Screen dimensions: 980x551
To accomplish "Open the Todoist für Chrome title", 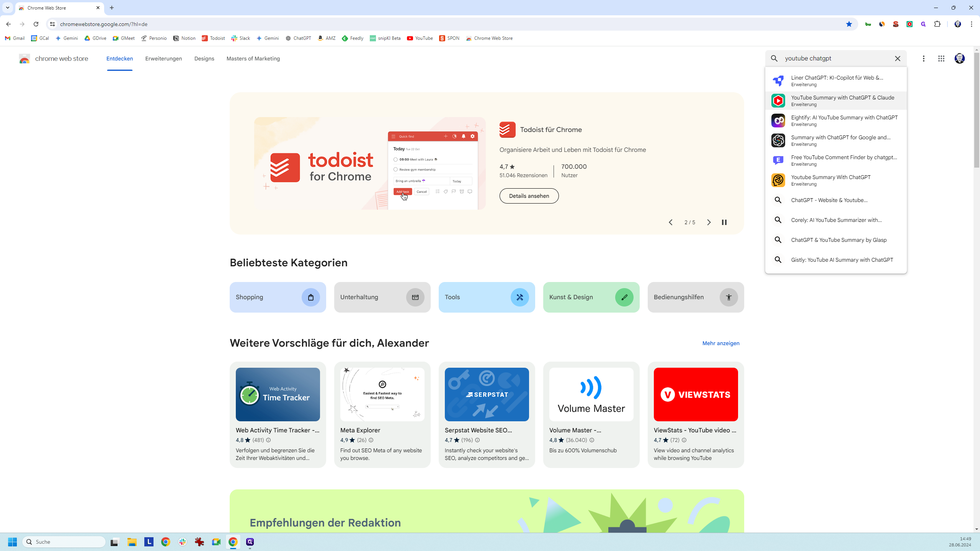I will point(551,130).
